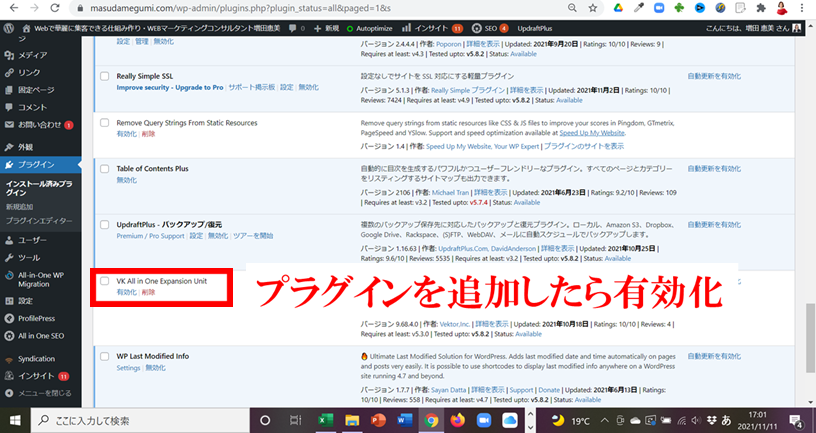Select the Really Simple SSL checkbox
This screenshot has height=433, width=816.
point(105,76)
